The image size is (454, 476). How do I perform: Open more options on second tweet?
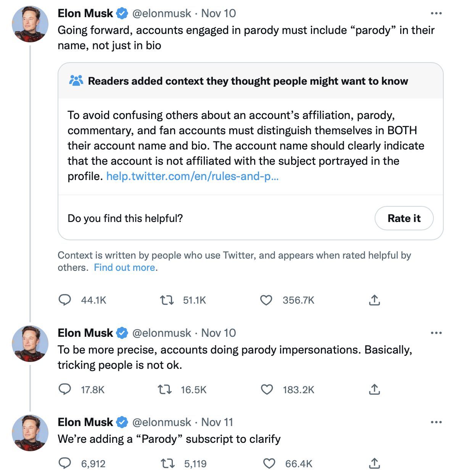click(436, 333)
